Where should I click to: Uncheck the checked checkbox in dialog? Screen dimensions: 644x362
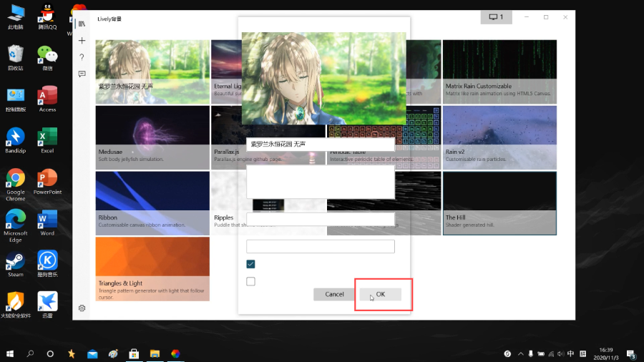[x=250, y=264]
